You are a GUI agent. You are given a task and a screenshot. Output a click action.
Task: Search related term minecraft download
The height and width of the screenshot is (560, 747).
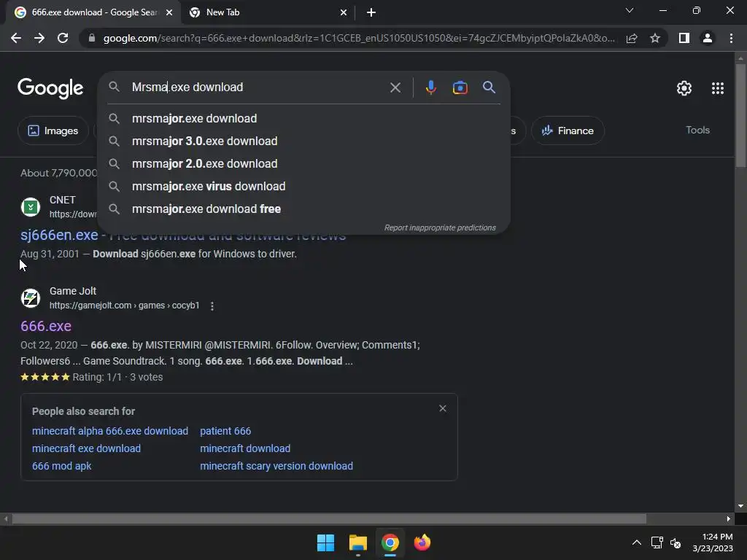[x=245, y=448]
